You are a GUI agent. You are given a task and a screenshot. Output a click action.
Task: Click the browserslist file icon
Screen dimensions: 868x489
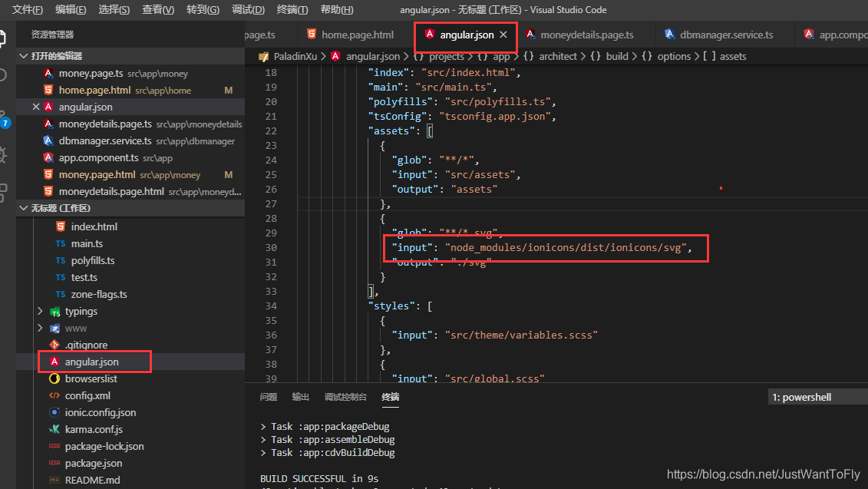pyautogui.click(x=54, y=378)
